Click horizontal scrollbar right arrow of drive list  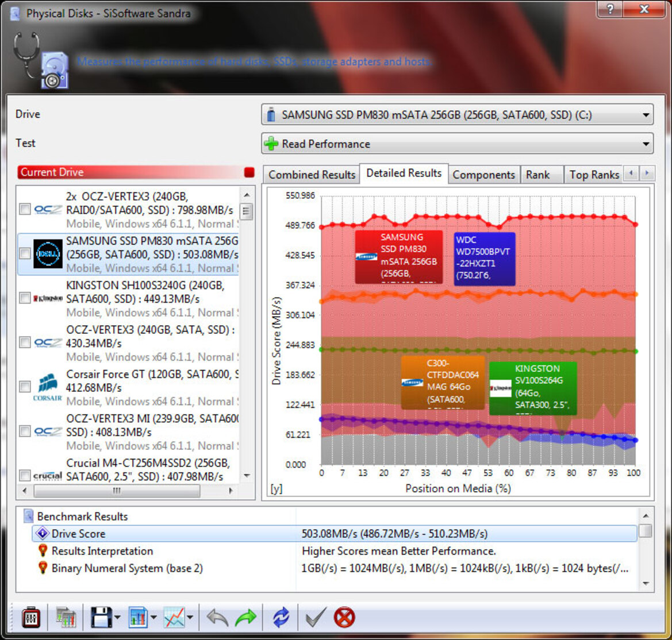tap(231, 491)
